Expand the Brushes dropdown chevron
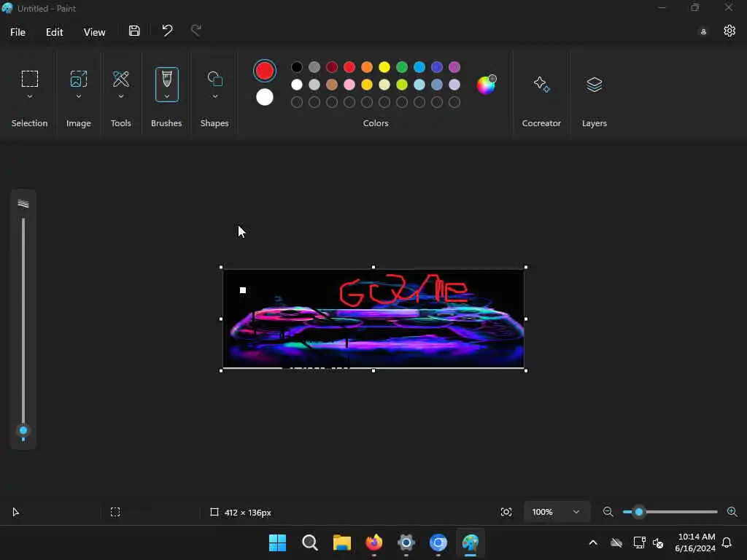The width and height of the screenshot is (747, 560). [x=167, y=97]
